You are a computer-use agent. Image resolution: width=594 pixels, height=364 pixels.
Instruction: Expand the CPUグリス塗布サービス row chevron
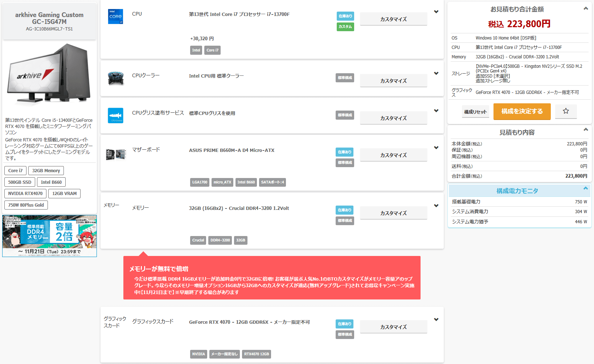tap(436, 111)
